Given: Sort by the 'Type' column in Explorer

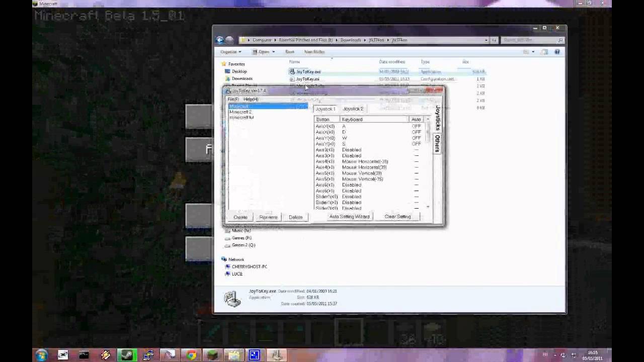Looking at the screenshot, I should pyautogui.click(x=425, y=62).
